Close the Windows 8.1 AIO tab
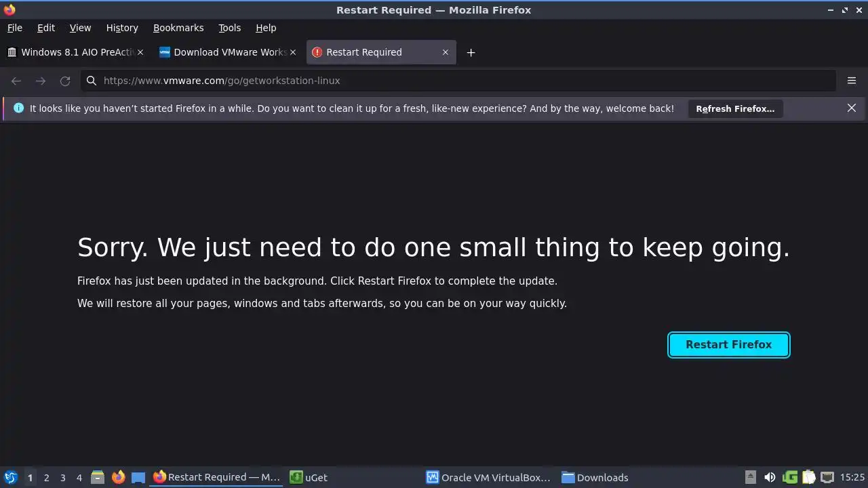Image resolution: width=868 pixels, height=488 pixels. (x=140, y=52)
